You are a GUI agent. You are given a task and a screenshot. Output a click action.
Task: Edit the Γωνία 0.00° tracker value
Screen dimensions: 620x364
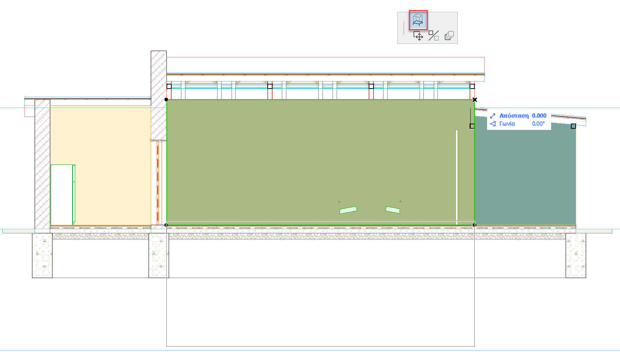click(538, 124)
